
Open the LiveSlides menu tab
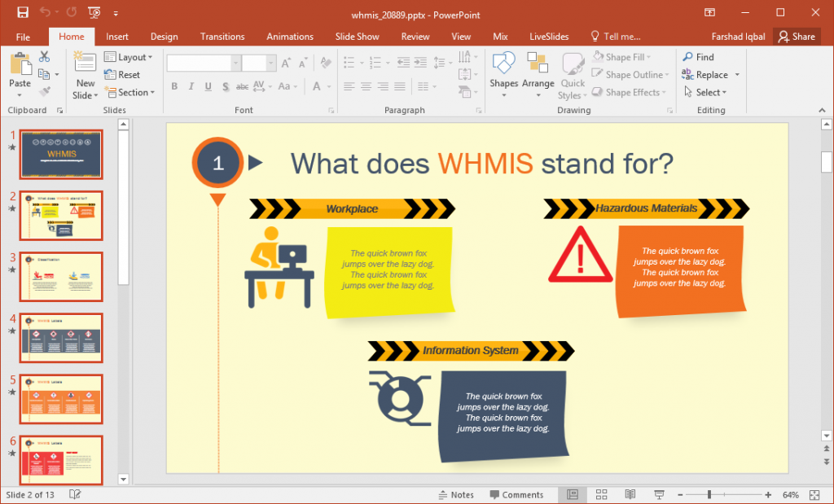[548, 36]
